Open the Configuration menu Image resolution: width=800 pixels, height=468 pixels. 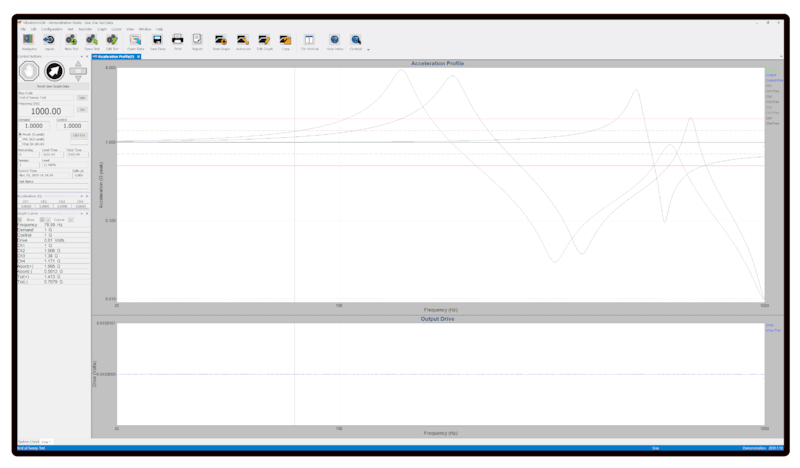pyautogui.click(x=52, y=29)
